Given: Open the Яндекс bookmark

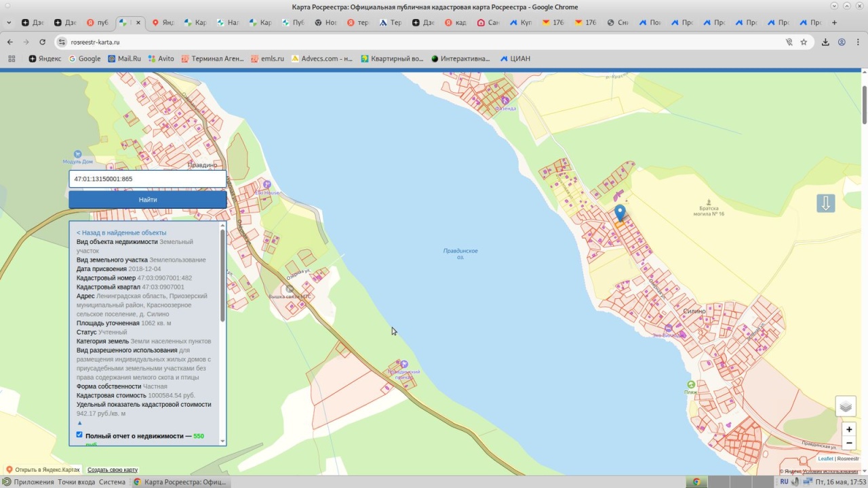Looking at the screenshot, I should [x=45, y=58].
